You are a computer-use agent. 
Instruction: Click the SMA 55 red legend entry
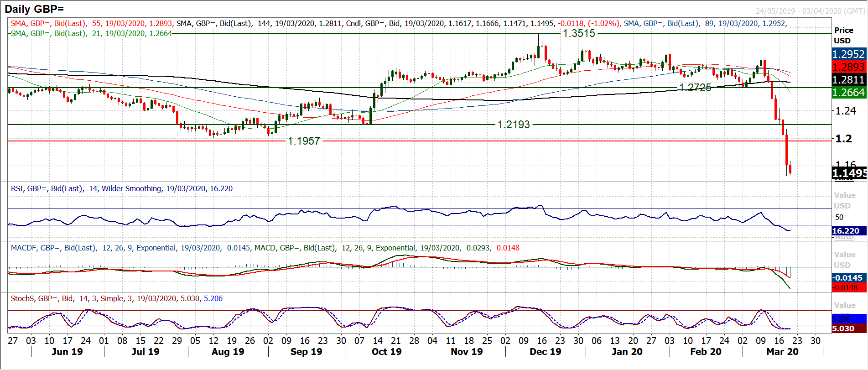91,23
